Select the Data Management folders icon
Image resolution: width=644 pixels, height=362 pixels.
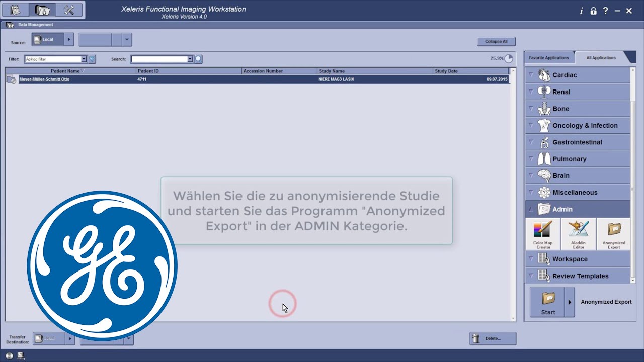42,10
